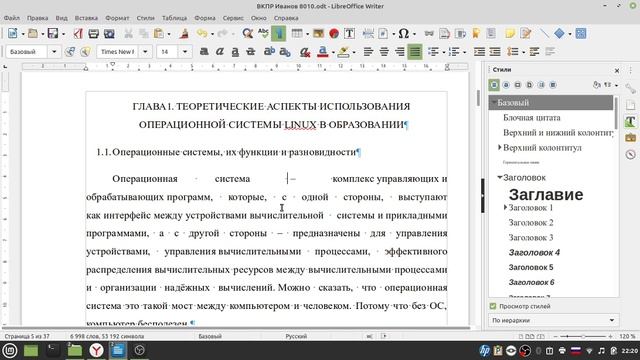Open Find and Replace dialog
This screenshot has height=360, width=640.
247,33
